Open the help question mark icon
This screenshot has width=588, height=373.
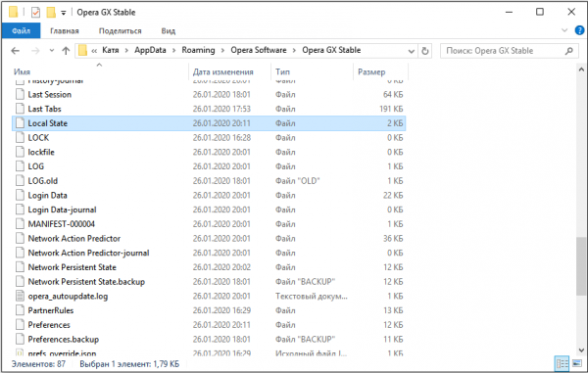(x=579, y=30)
